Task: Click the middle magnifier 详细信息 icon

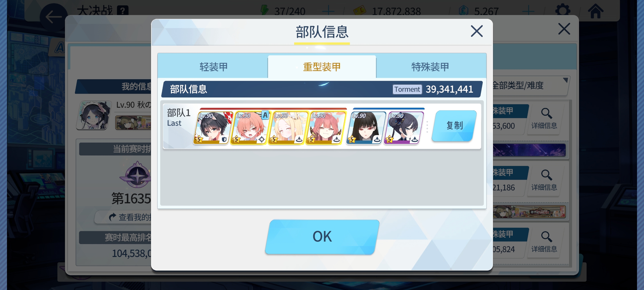Action: [544, 180]
